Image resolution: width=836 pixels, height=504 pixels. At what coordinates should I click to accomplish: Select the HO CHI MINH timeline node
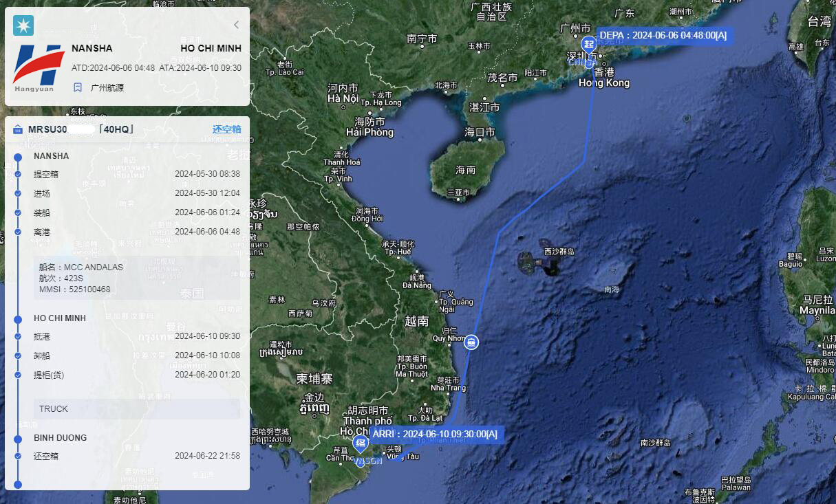[19, 318]
